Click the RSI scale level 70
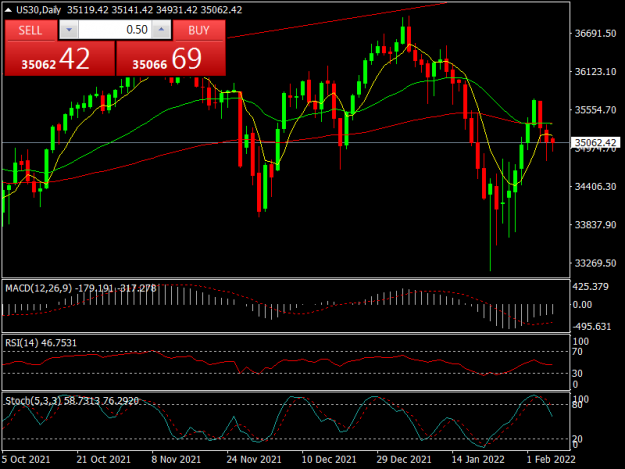625x469 pixels. click(578, 352)
